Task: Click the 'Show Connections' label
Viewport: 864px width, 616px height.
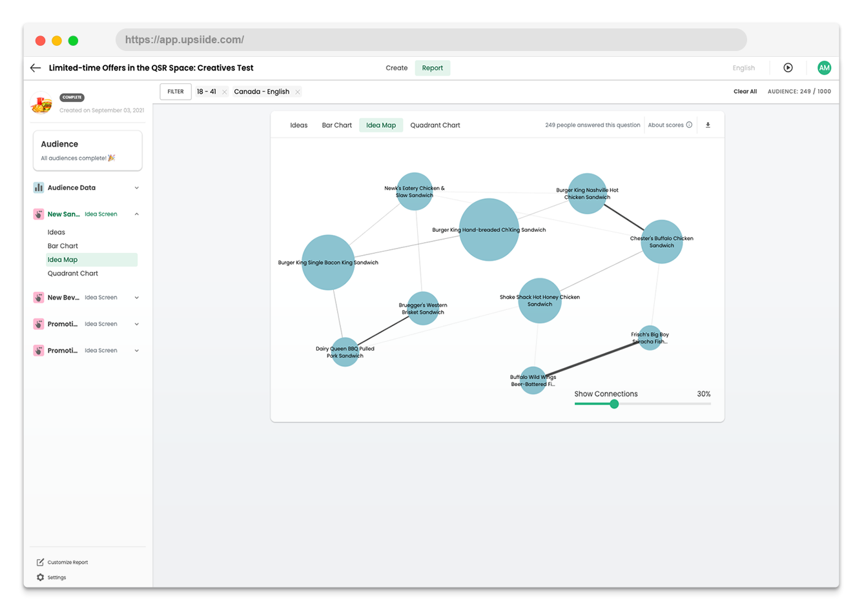Action: [606, 394]
